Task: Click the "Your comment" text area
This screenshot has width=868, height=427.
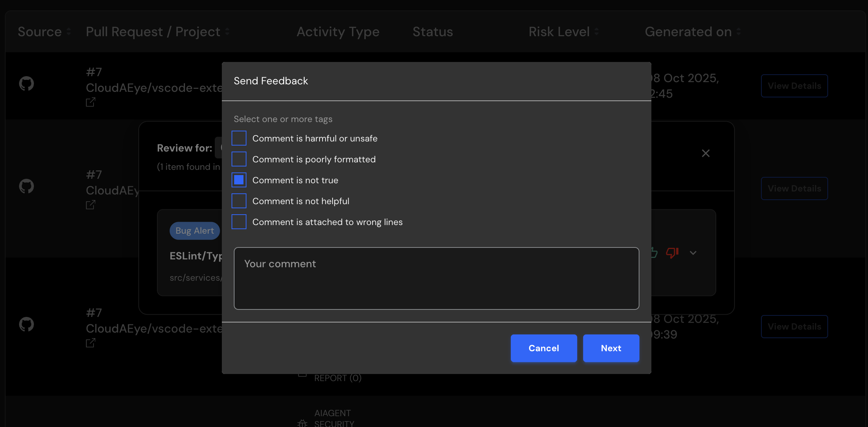Action: (x=436, y=278)
